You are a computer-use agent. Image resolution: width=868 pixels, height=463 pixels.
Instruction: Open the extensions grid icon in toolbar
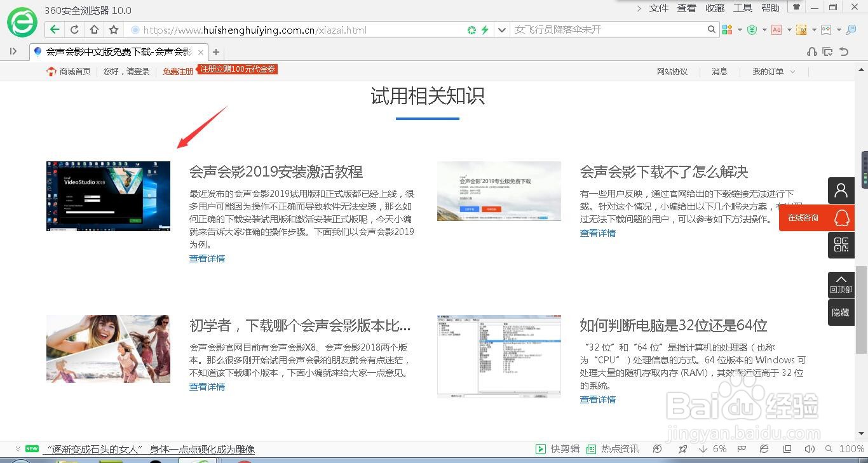[x=728, y=30]
